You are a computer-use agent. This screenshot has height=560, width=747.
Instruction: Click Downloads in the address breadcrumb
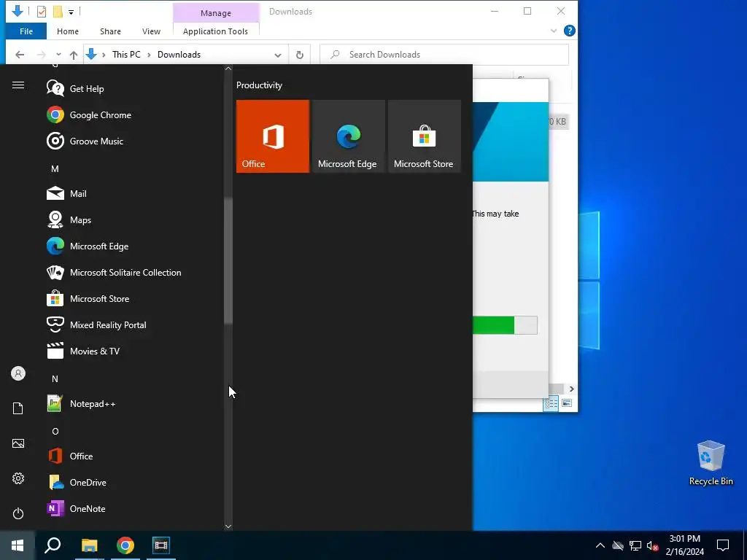click(x=179, y=54)
